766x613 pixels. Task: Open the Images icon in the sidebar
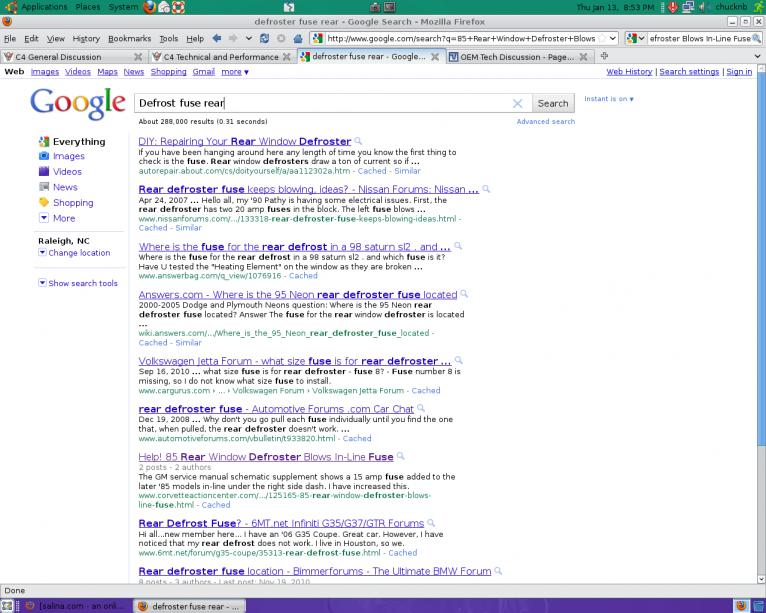point(44,156)
